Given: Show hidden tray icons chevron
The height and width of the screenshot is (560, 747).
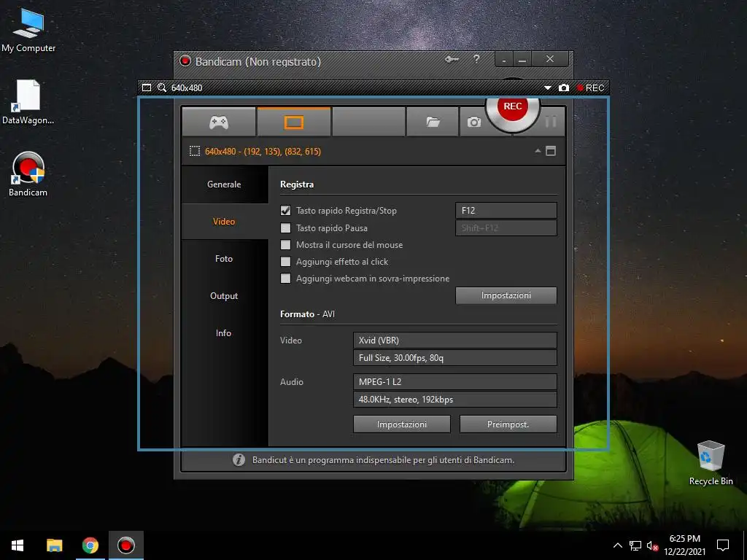Looking at the screenshot, I should pyautogui.click(x=617, y=545).
